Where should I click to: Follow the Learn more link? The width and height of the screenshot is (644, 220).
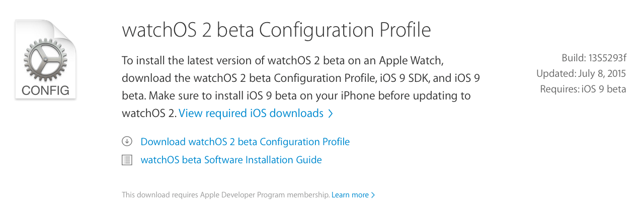pos(350,195)
